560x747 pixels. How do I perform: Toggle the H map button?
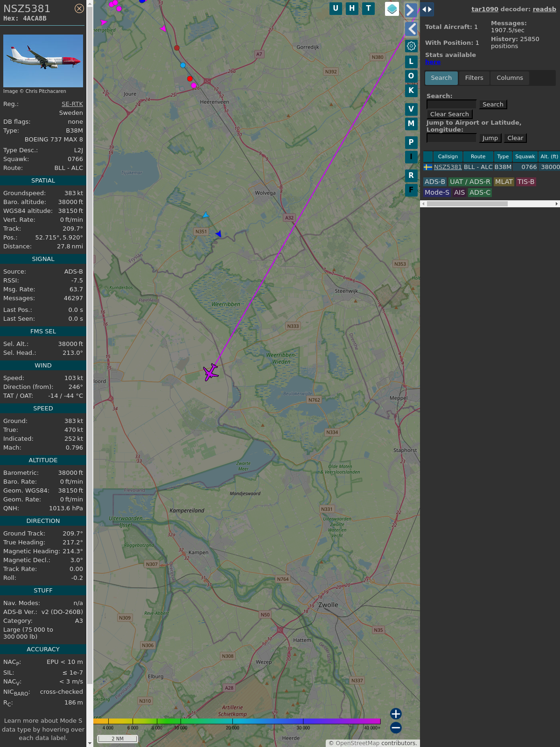coord(352,8)
